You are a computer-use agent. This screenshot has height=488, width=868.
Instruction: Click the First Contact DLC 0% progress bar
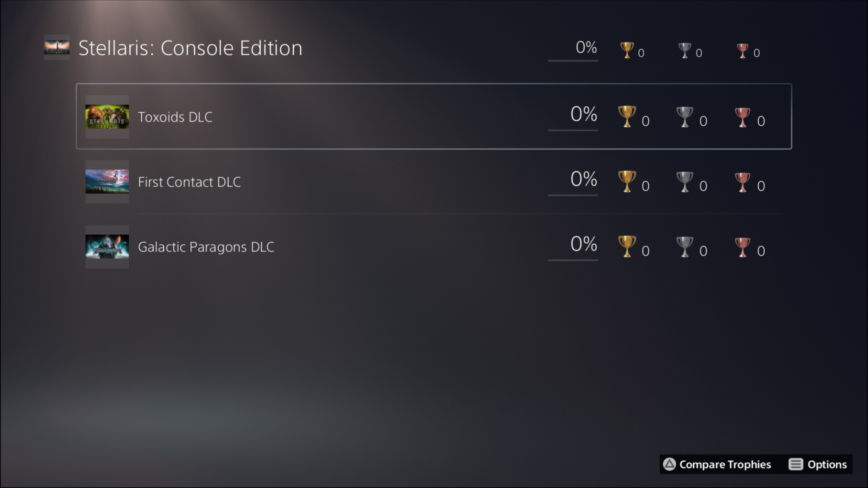[573, 195]
